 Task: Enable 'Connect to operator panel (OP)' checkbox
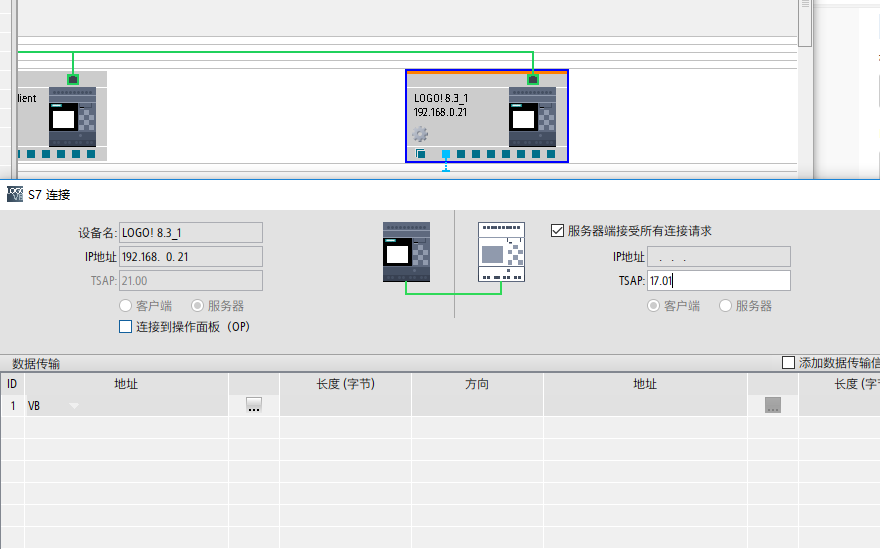pyautogui.click(x=125, y=327)
